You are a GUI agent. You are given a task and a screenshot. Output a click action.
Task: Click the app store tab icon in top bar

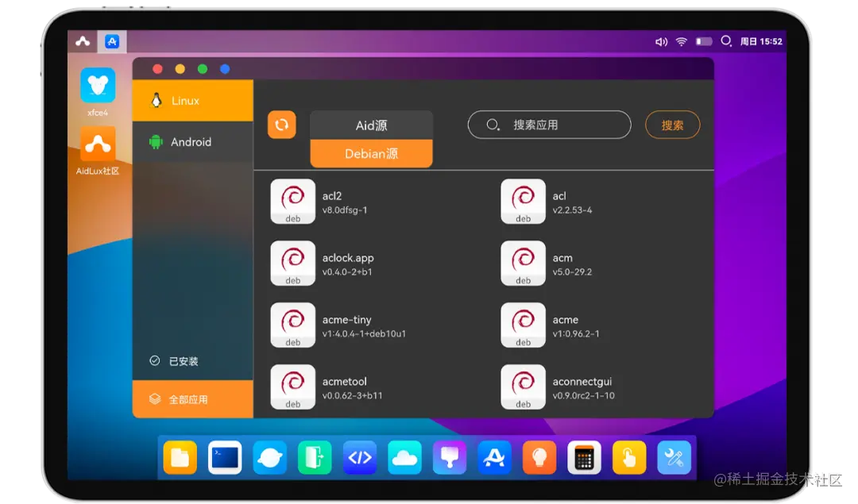pos(112,41)
